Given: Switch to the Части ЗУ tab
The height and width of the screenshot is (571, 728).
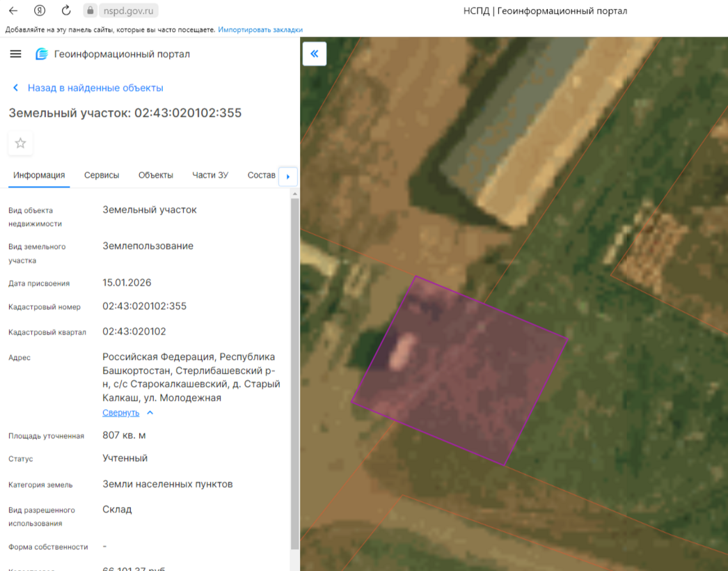Looking at the screenshot, I should point(210,175).
